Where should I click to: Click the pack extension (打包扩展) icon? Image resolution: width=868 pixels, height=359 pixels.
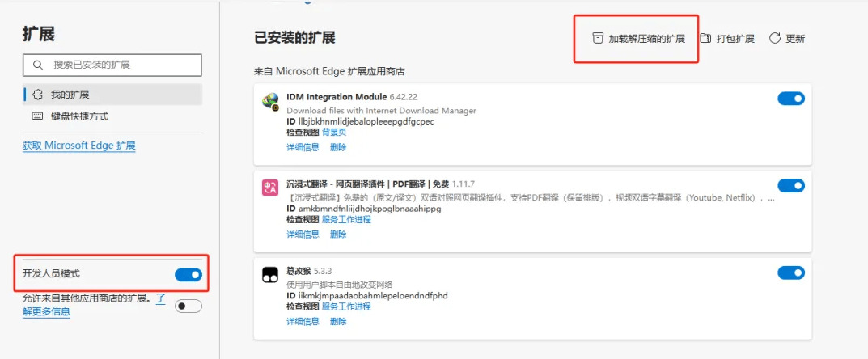[705, 39]
